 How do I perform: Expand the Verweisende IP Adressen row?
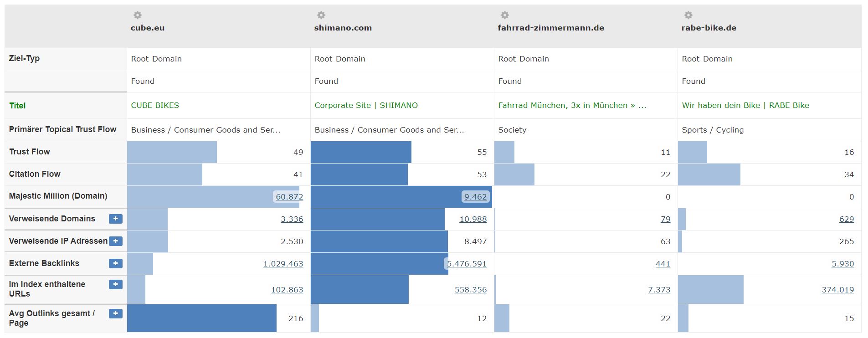116,241
